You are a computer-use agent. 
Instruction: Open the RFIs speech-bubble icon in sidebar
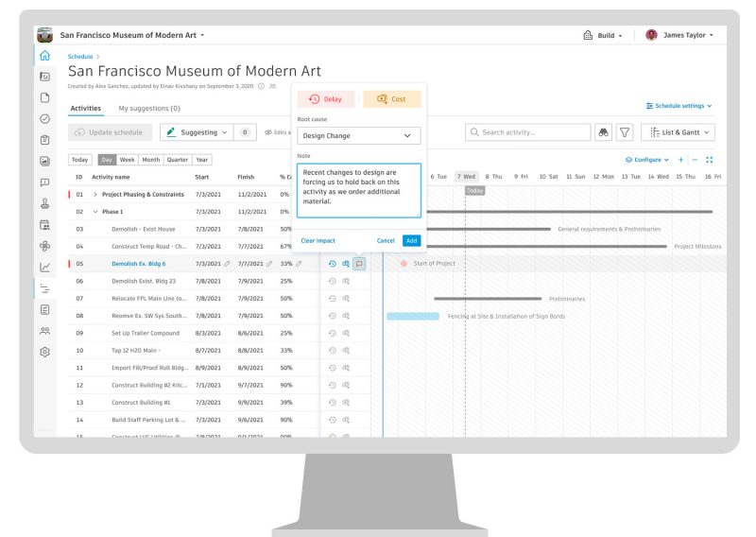[44, 182]
